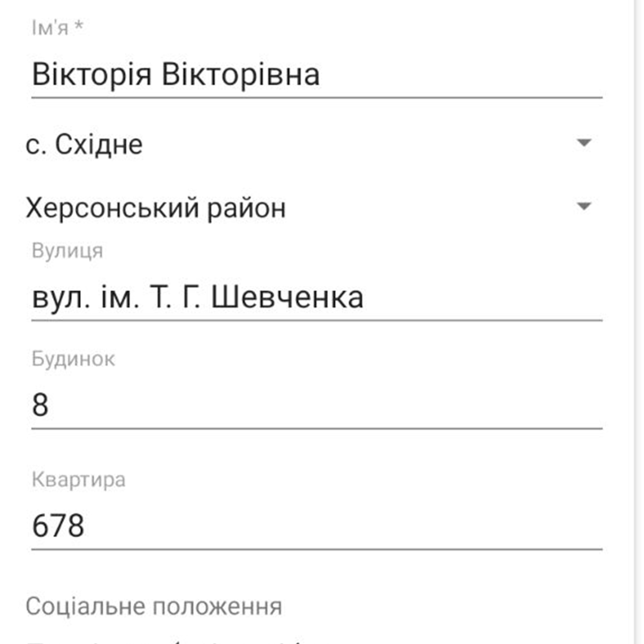Click the Херсонський район district text
This screenshot has width=644, height=644.
tap(155, 208)
